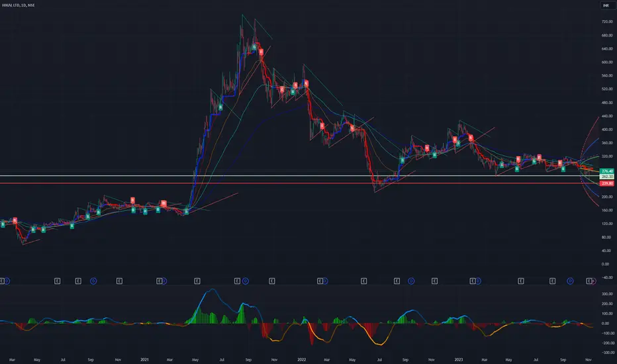Select the S sell marker at the January 2022 high
The height and width of the screenshot is (364, 617).
point(306,83)
